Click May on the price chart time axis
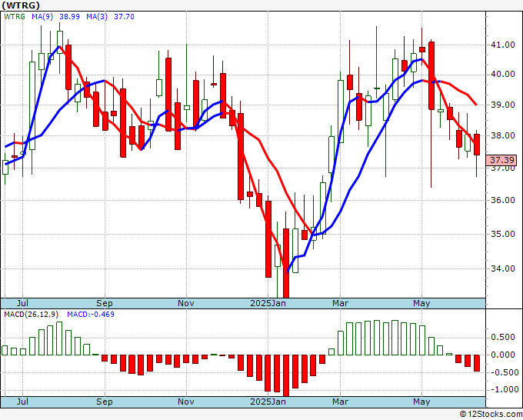Viewport: 523px width, 420px height. (421, 303)
